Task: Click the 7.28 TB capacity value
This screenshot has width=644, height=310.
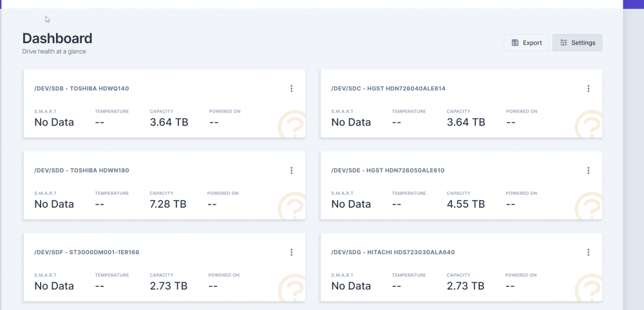Action: (x=168, y=204)
